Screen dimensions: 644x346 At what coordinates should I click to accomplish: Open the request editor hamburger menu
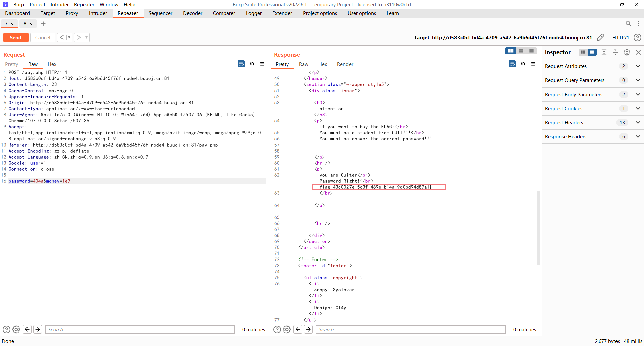click(x=262, y=64)
